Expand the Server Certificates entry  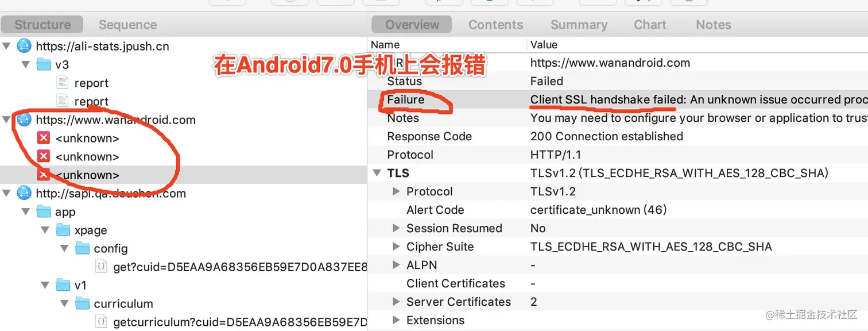coord(395,302)
